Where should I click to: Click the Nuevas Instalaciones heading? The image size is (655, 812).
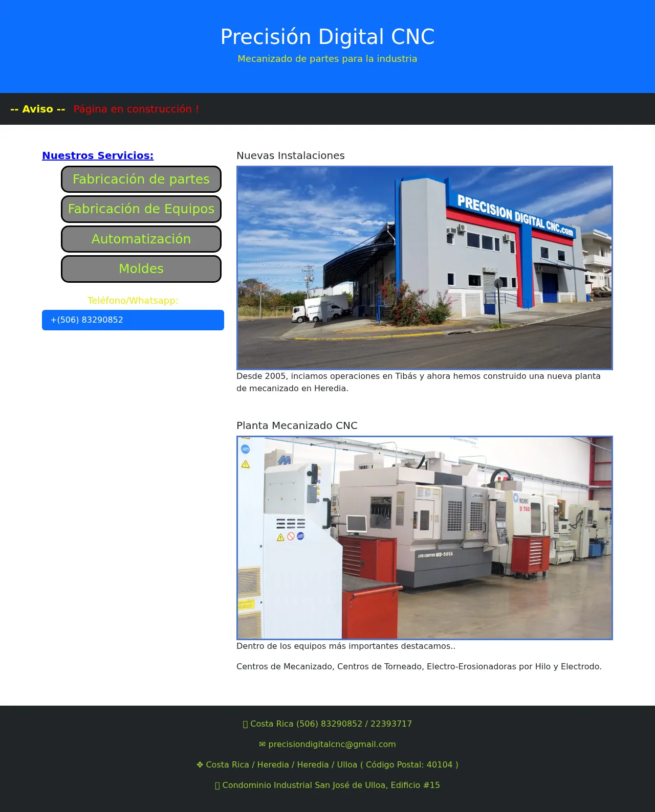290,155
